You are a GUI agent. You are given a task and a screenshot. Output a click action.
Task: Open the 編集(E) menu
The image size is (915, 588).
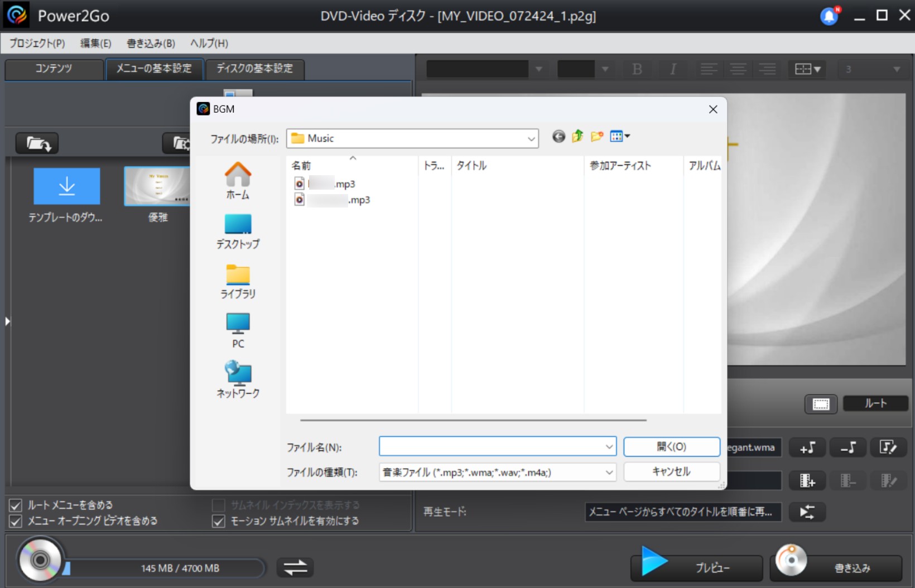95,43
